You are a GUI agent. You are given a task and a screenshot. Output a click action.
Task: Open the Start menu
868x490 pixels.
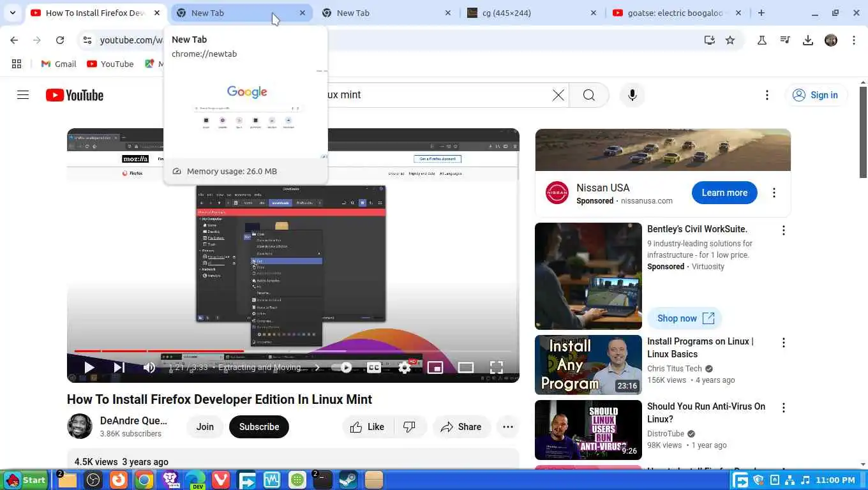coord(26,480)
